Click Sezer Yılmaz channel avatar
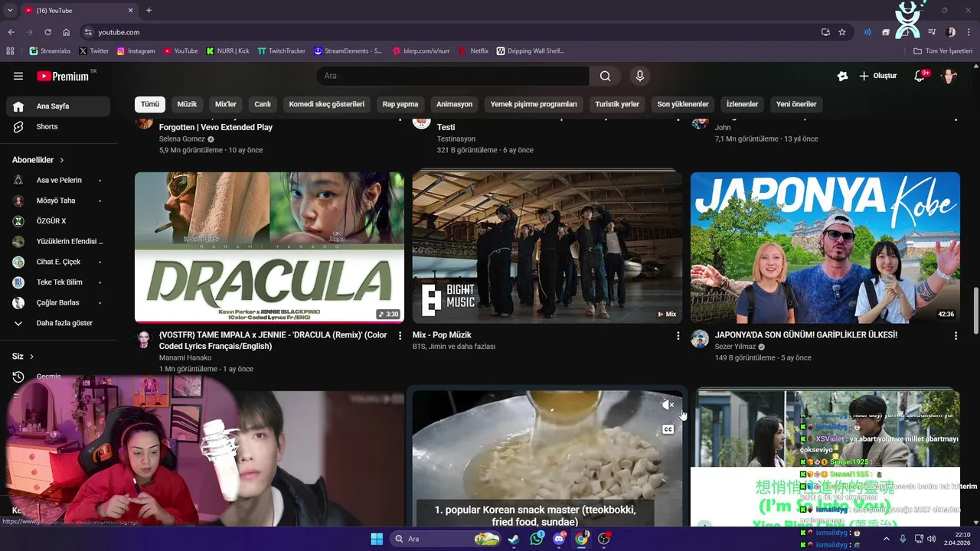This screenshot has width=980, height=551. 700,339
